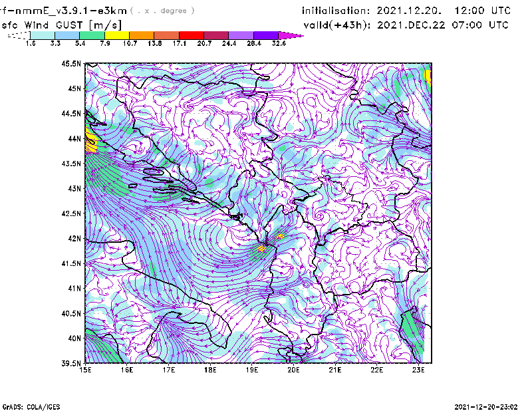Click the timestamp '2021-12-20-23:02'
Viewport: 532px width, 411px height.
coord(486,407)
